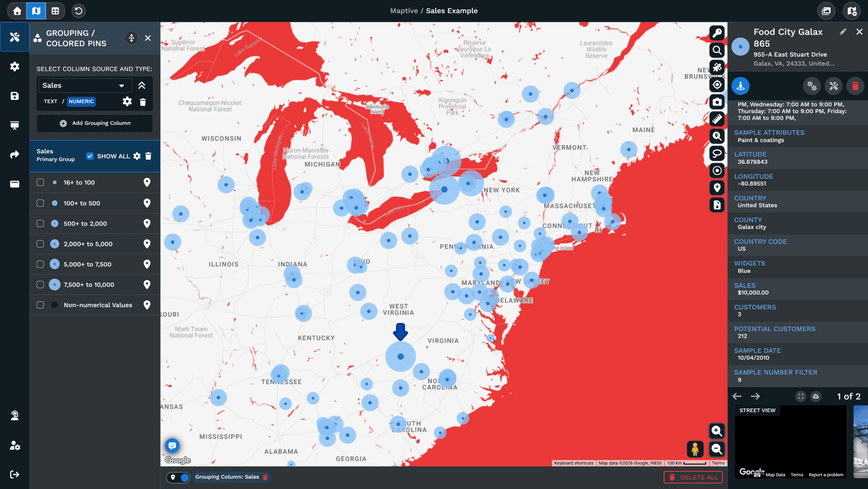
Task: Go to the previous location with left arrow
Action: coord(737,396)
